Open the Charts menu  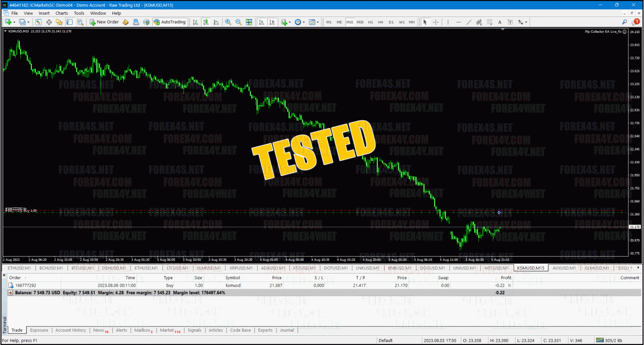(x=62, y=13)
